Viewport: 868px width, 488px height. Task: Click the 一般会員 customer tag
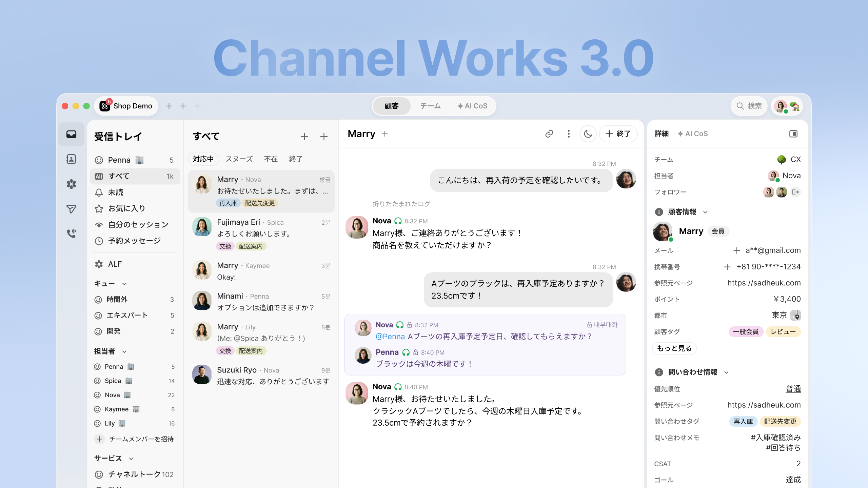point(746,332)
